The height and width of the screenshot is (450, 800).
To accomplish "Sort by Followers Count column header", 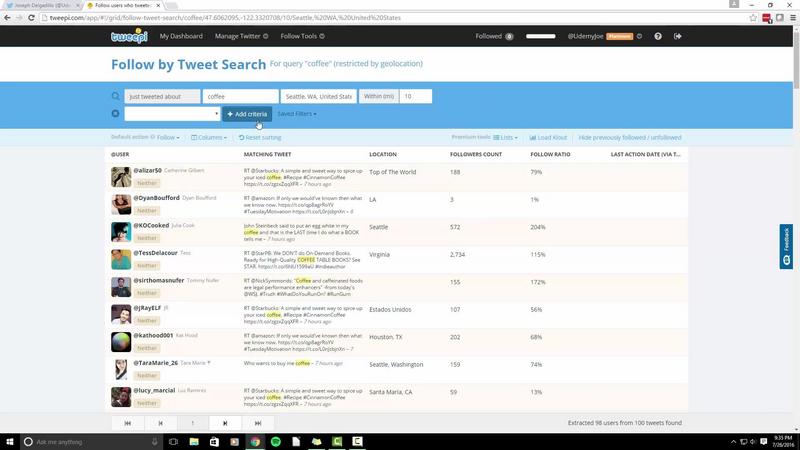I will (x=476, y=154).
